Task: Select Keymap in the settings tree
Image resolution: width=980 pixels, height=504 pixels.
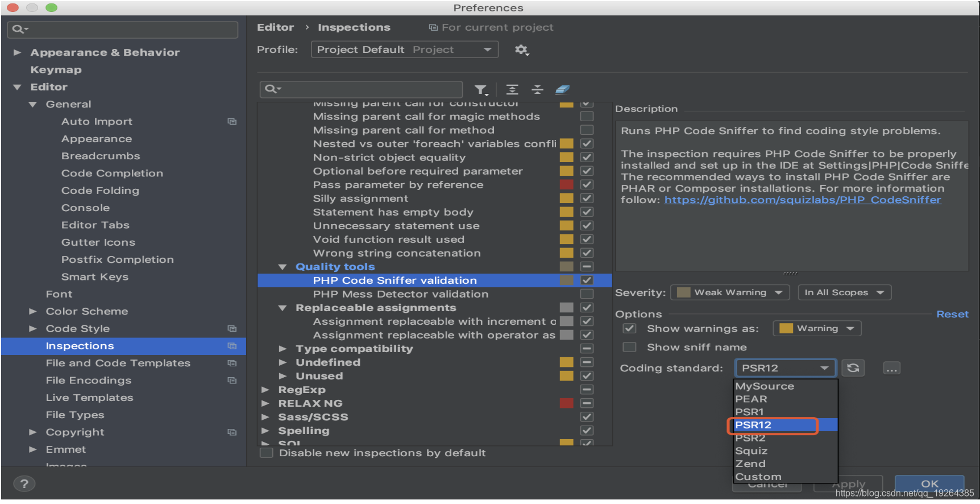Action: (x=56, y=70)
